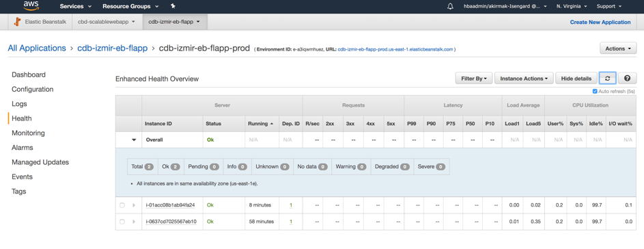Screen dimensions: 644x249
Task: Open the notifications bell
Action: click(451, 6)
